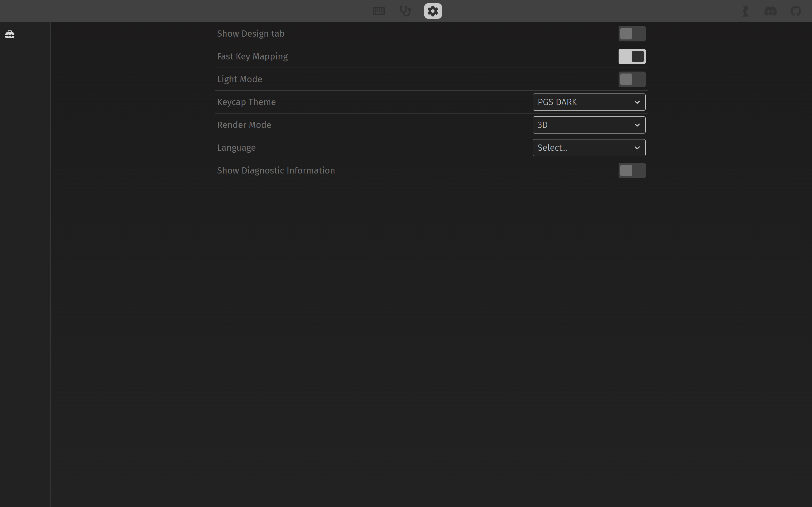Expand the Render Mode dropdown arrow
Screen dimensions: 812x507
coord(637,125)
